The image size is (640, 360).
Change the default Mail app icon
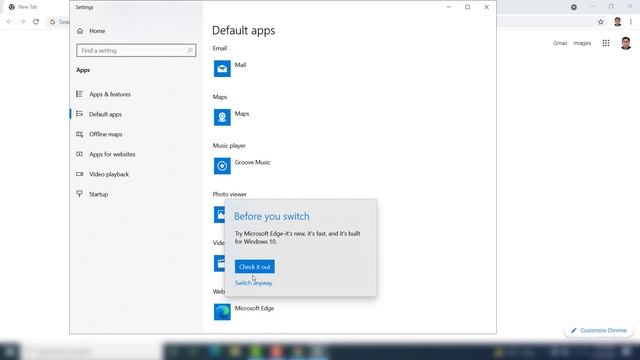pyautogui.click(x=222, y=69)
